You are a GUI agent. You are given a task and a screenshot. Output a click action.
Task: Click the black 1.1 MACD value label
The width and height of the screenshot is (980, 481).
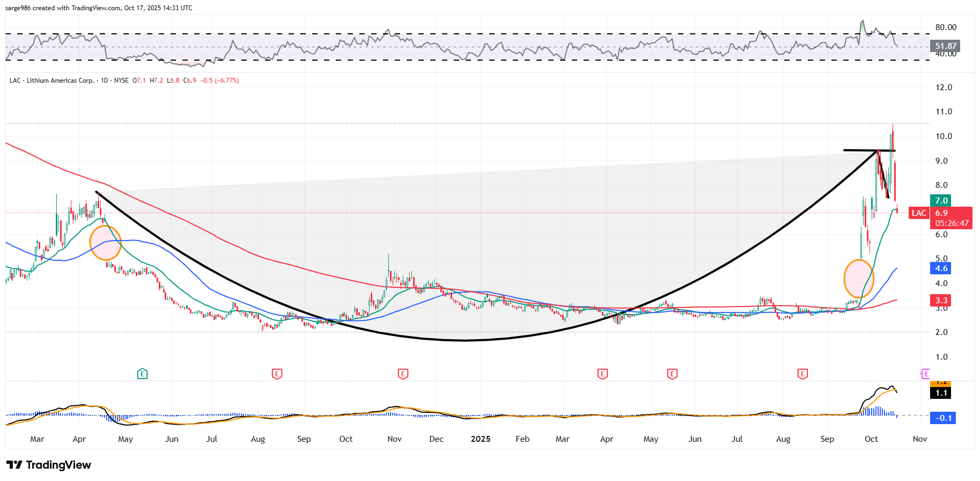coord(941,393)
